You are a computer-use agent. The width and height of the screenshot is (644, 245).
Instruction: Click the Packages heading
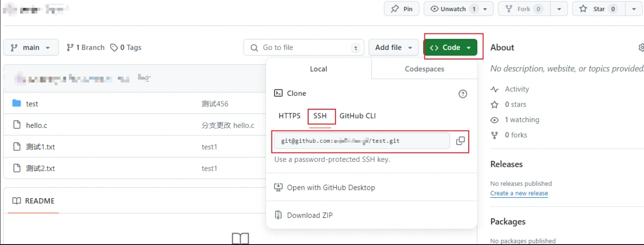pyautogui.click(x=508, y=222)
